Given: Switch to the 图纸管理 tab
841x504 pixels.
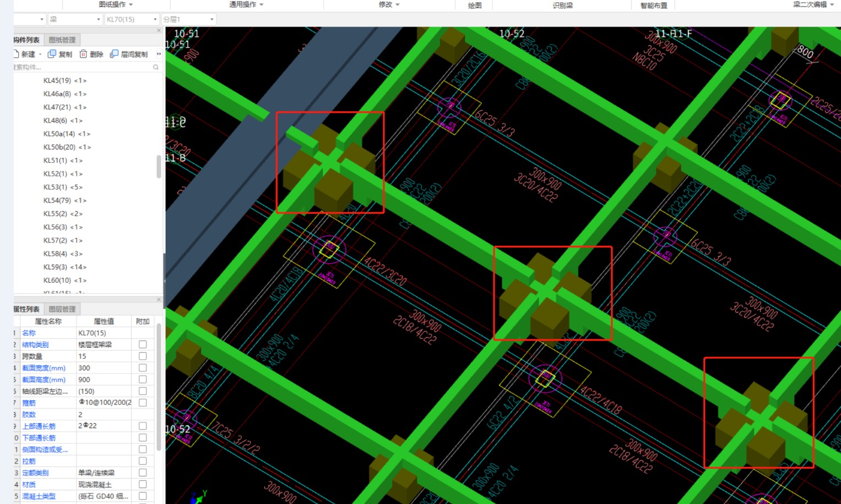Looking at the screenshot, I should (x=62, y=40).
